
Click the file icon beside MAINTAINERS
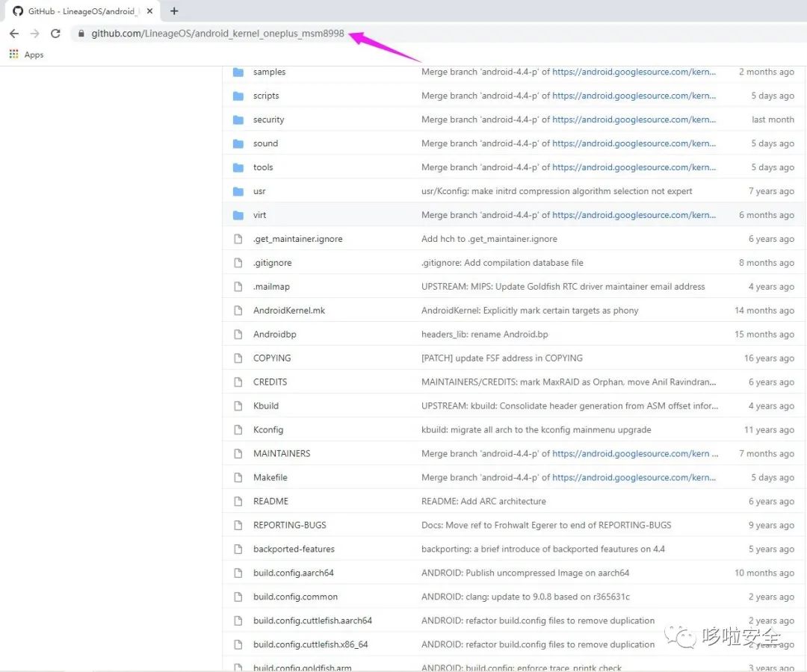(x=238, y=453)
